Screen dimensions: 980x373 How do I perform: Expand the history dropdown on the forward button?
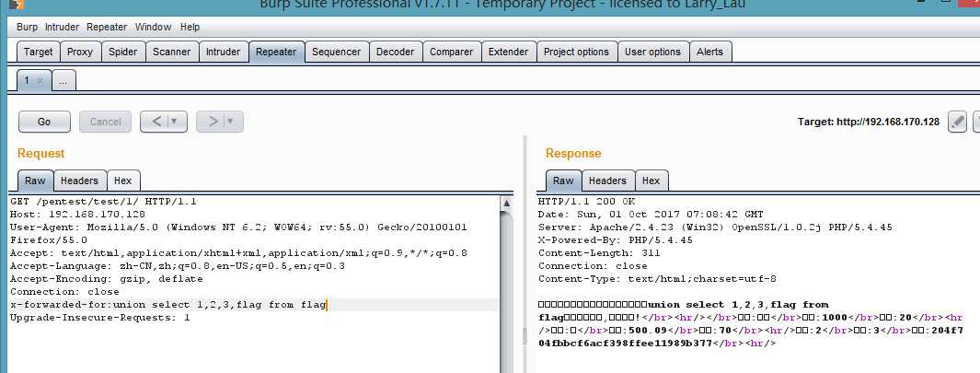[231, 122]
